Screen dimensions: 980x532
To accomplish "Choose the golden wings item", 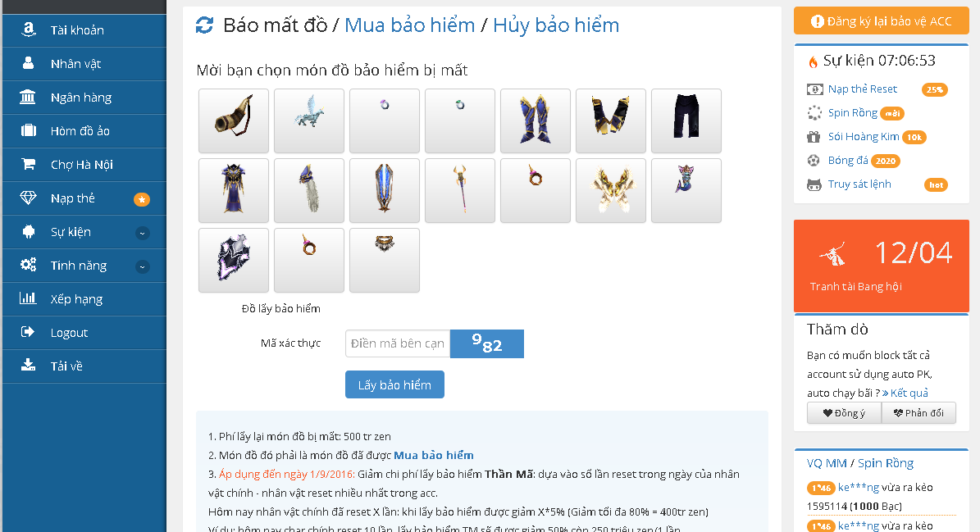I will pos(611,190).
